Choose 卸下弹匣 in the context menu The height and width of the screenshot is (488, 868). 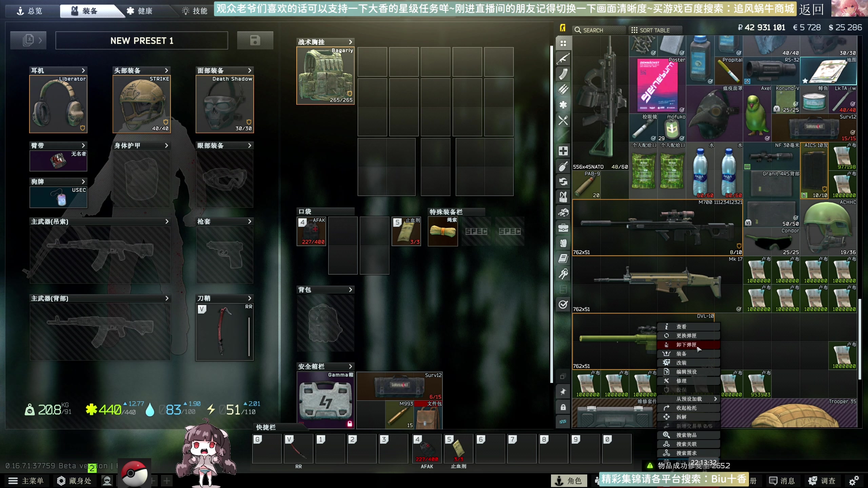(689, 345)
